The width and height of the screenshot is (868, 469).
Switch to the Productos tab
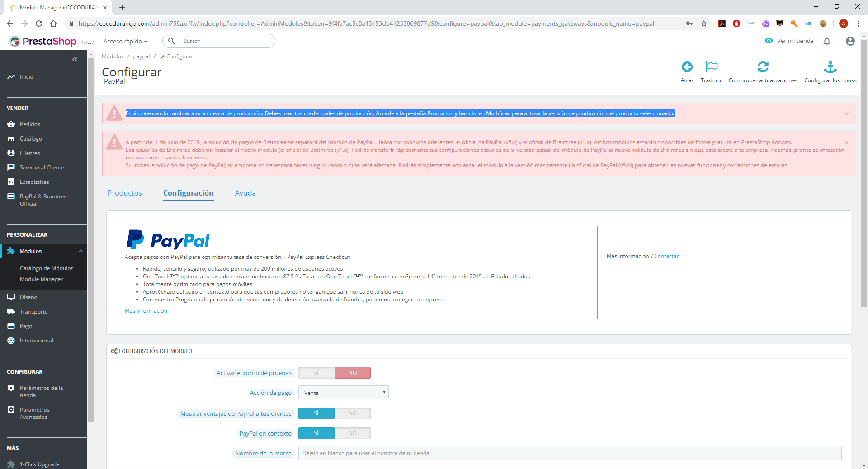125,193
